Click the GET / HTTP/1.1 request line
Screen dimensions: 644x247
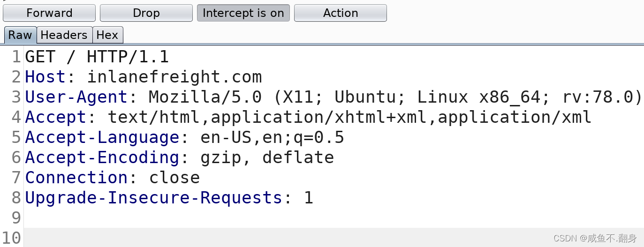coord(97,57)
